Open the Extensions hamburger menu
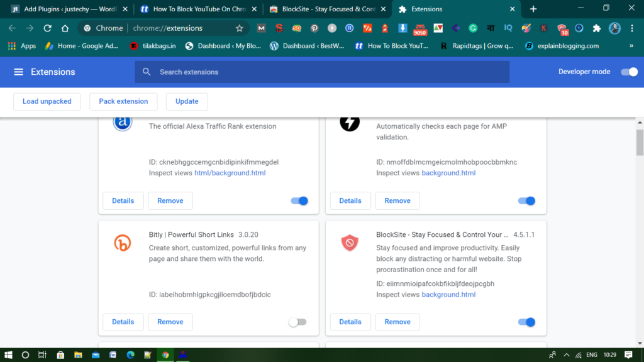Image resolution: width=644 pixels, height=362 pixels. (x=18, y=72)
